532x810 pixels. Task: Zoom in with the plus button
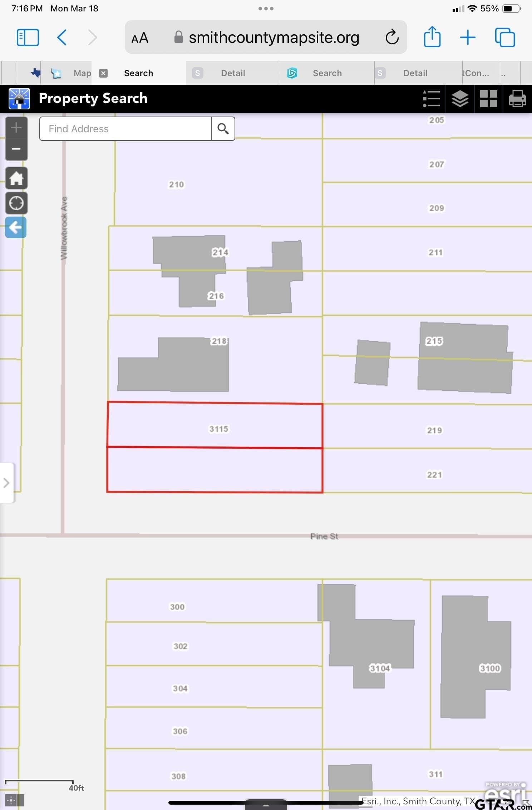click(x=16, y=128)
